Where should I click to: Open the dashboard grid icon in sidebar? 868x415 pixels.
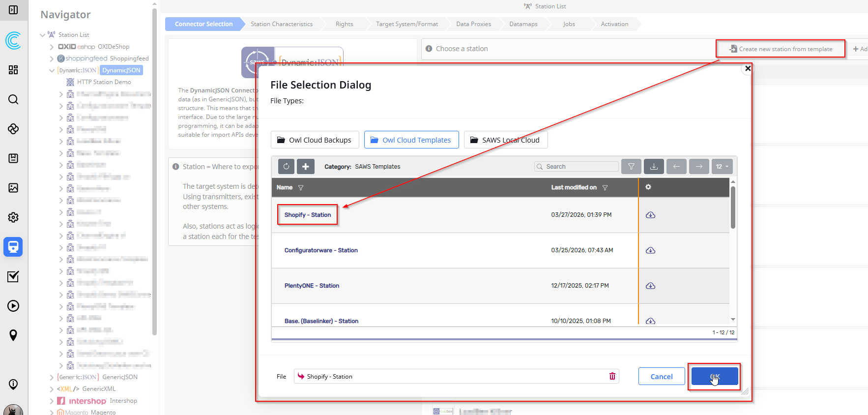coord(13,70)
